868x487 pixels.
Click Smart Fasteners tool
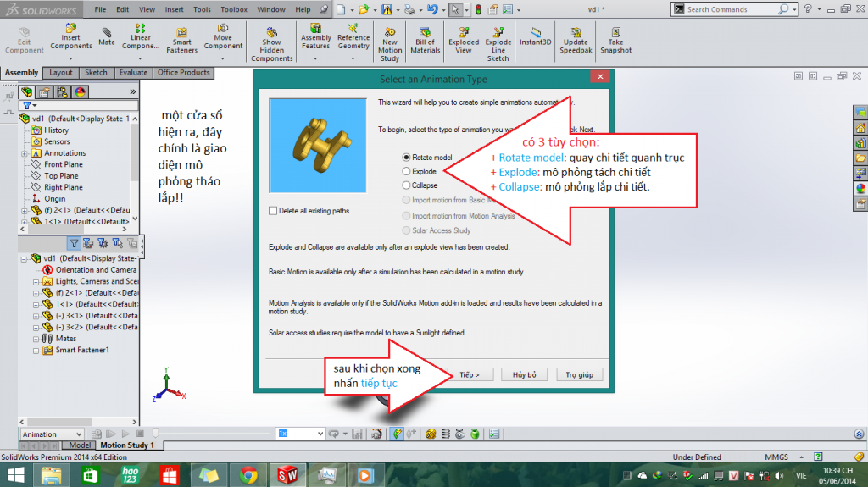[181, 41]
